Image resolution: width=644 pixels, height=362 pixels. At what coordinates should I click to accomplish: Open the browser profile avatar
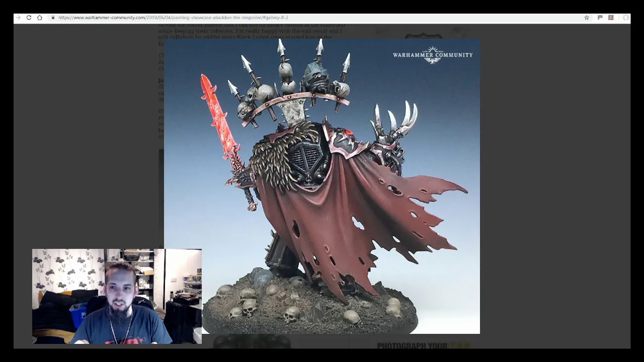coord(626,18)
